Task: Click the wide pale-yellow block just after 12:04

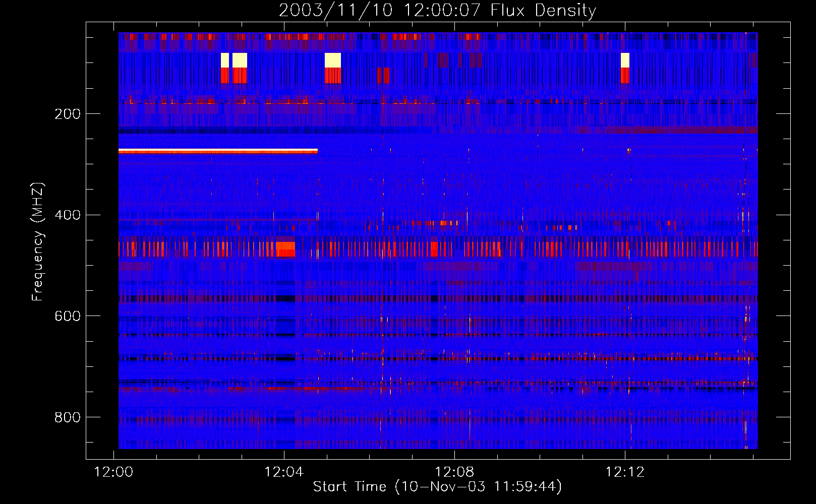Action: [333, 60]
